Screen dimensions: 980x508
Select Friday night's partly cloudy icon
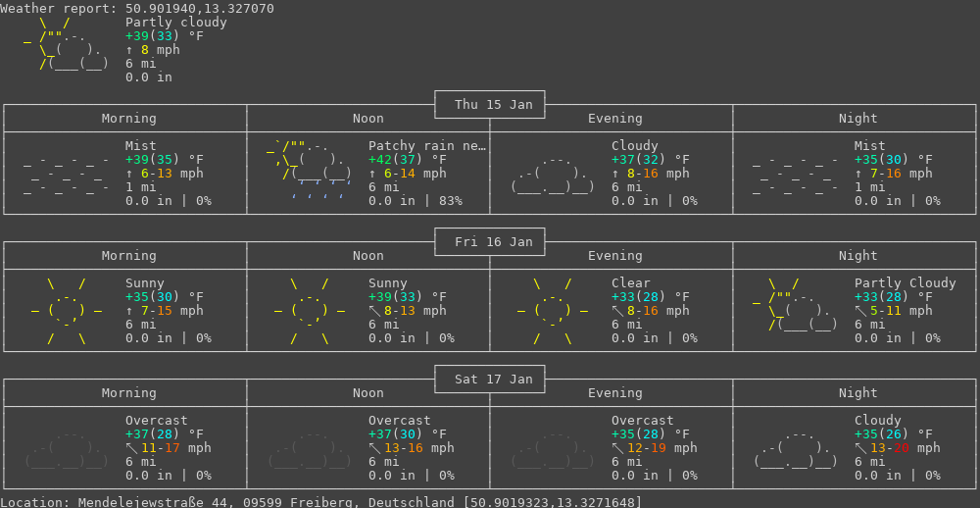[x=796, y=305]
